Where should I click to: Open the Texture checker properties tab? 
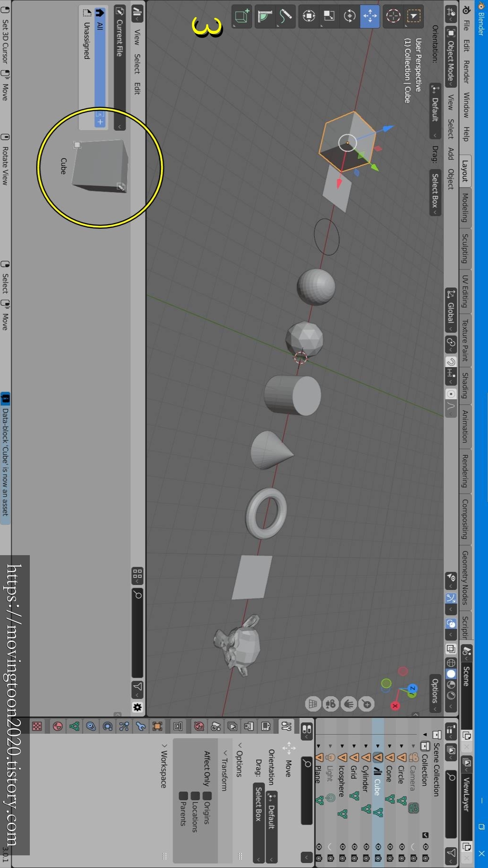pos(37,726)
